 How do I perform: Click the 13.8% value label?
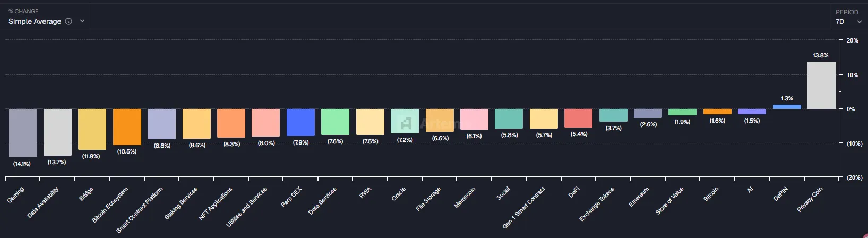click(820, 55)
